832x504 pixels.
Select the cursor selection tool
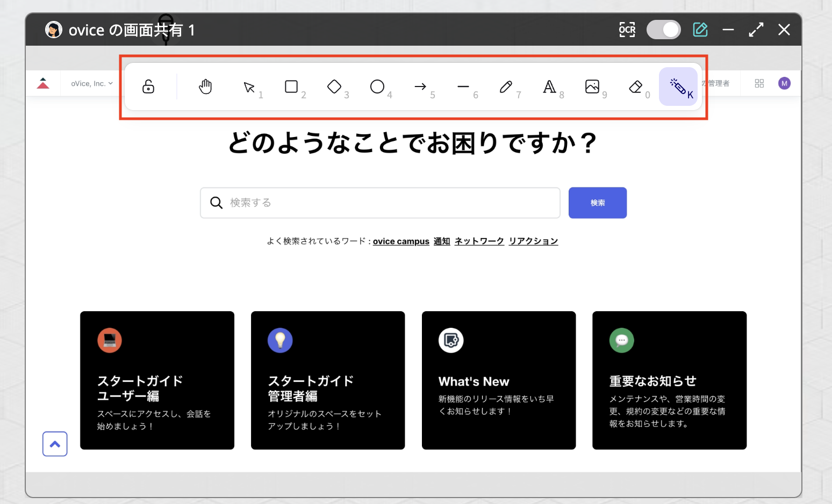tap(249, 87)
